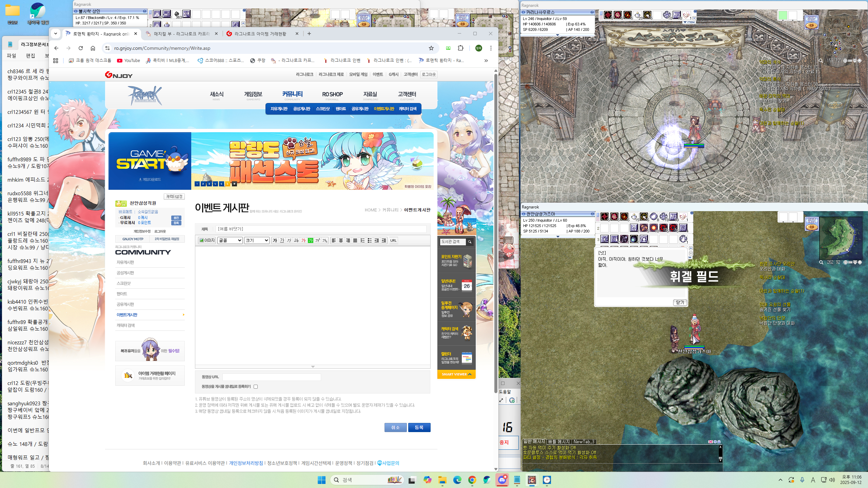
Task: Insert a bulleted list in the editor
Action: coord(370,240)
